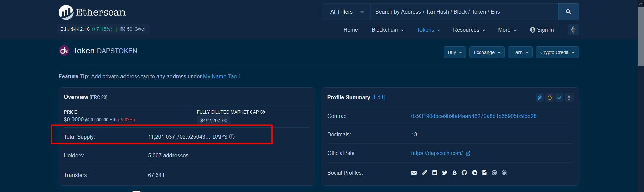This screenshot has height=192, width=644.
Task: Expand the More menu
Action: (x=507, y=30)
